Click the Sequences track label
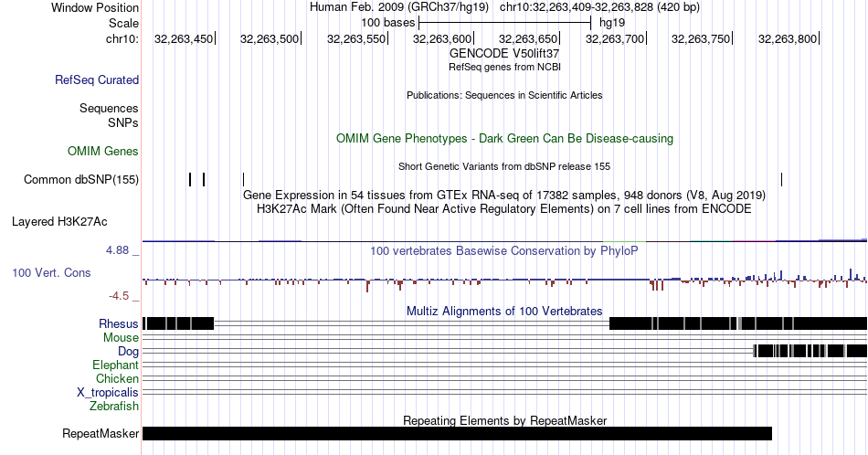Screen dimensions: 868x455 109,108
